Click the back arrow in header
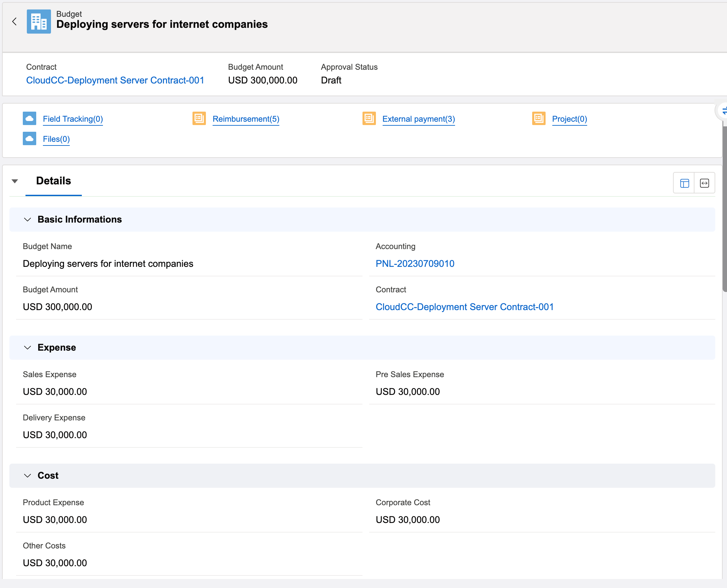Viewport: 727px width, 588px height. pos(14,22)
